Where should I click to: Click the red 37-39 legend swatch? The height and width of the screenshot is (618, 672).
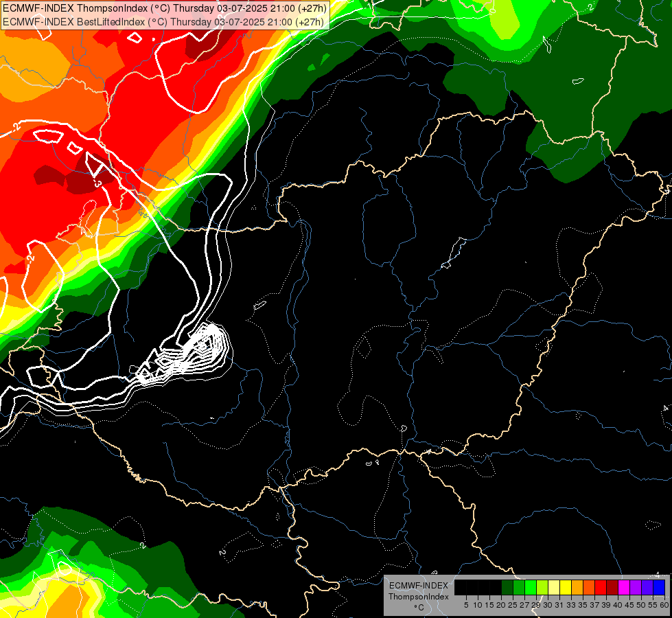coord(601,587)
